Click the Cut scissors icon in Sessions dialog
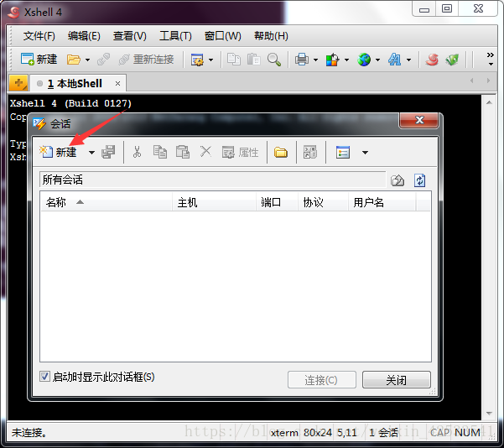504x448 pixels. (x=137, y=152)
